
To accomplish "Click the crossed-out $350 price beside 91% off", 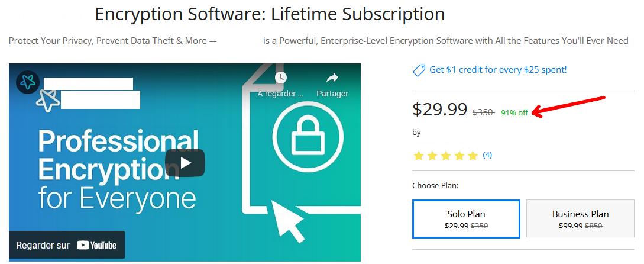I will tap(483, 112).
